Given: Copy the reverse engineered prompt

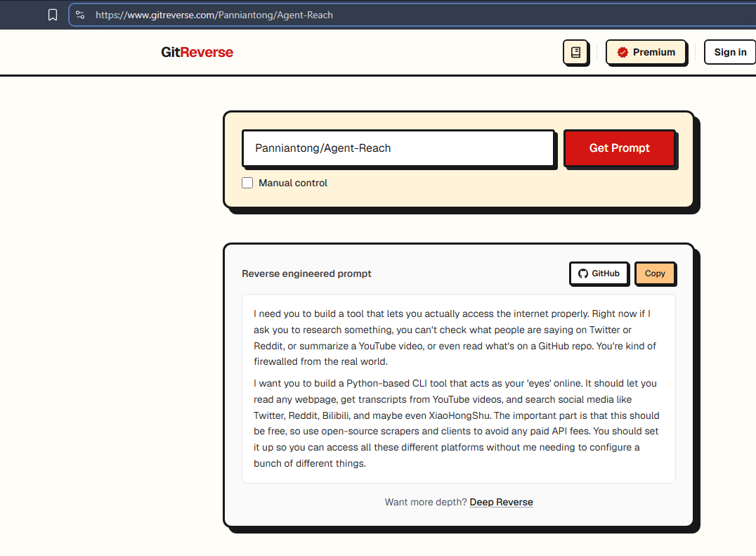Looking at the screenshot, I should pos(655,273).
